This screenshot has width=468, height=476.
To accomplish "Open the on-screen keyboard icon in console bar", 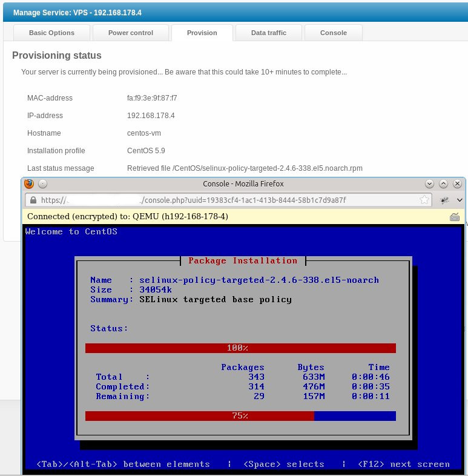I will click(454, 217).
